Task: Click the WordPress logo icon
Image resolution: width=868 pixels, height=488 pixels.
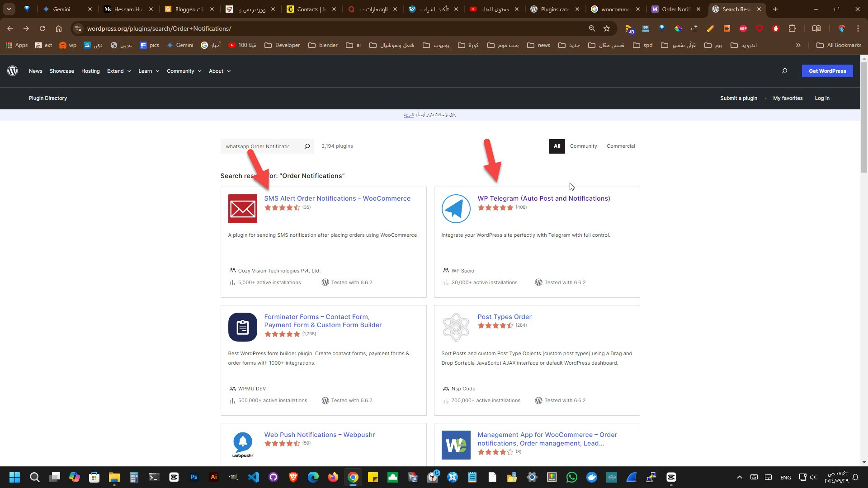Action: (13, 71)
